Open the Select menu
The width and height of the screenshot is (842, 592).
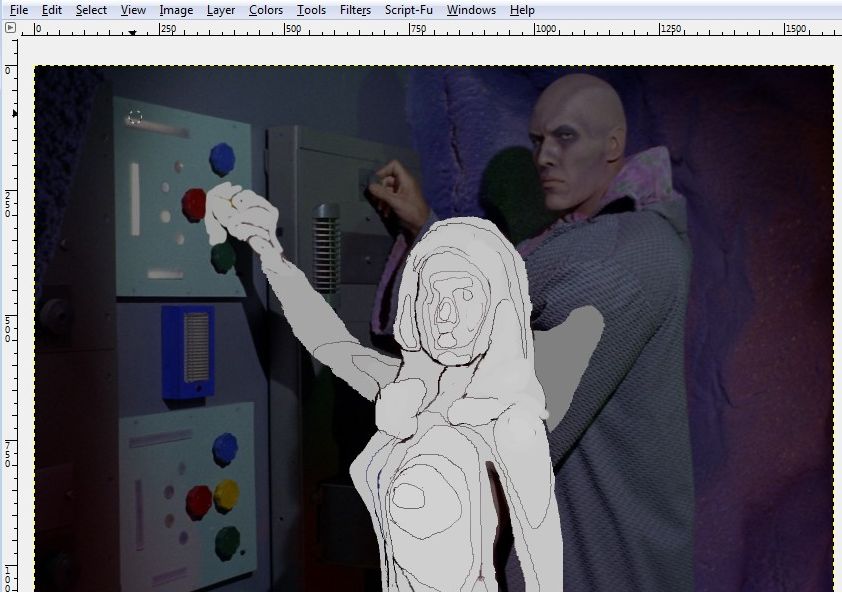click(x=91, y=10)
